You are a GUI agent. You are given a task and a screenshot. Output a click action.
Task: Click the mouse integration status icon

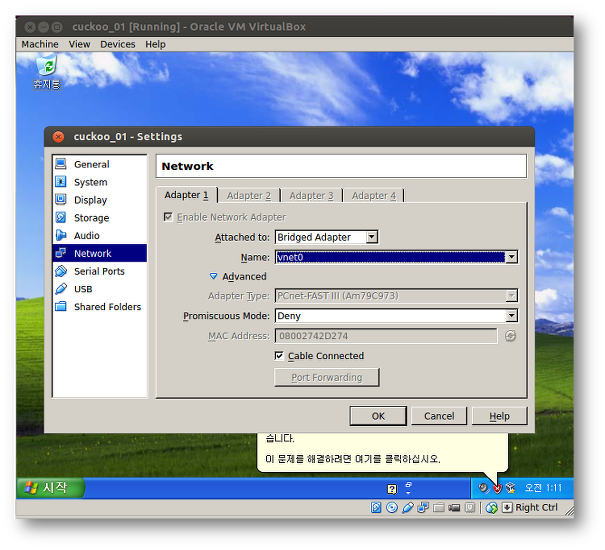[x=492, y=508]
